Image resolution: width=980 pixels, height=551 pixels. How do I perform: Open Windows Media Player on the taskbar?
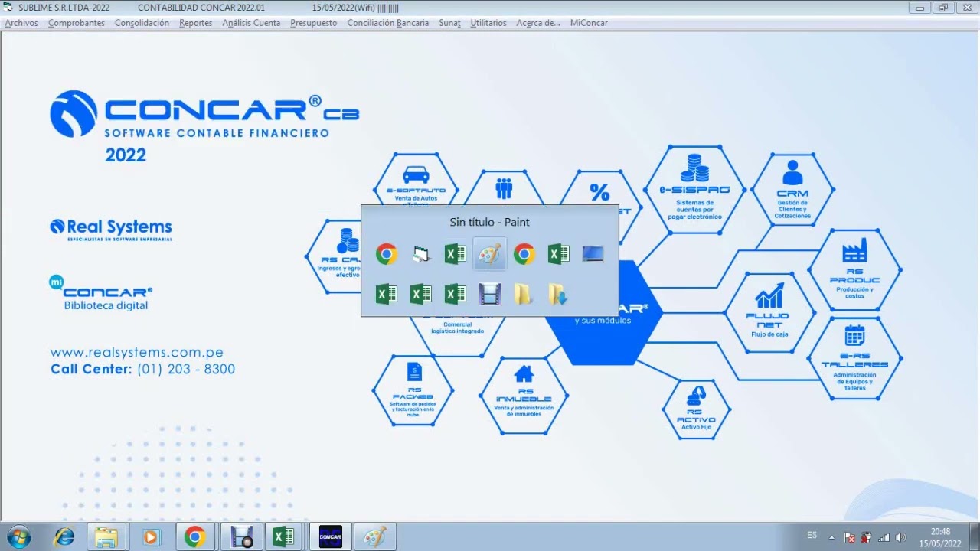(x=150, y=537)
